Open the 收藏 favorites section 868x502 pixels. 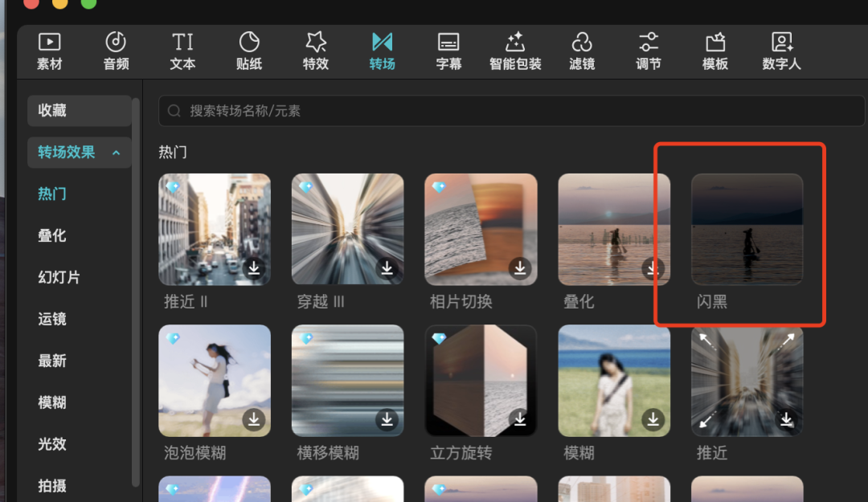coord(79,111)
